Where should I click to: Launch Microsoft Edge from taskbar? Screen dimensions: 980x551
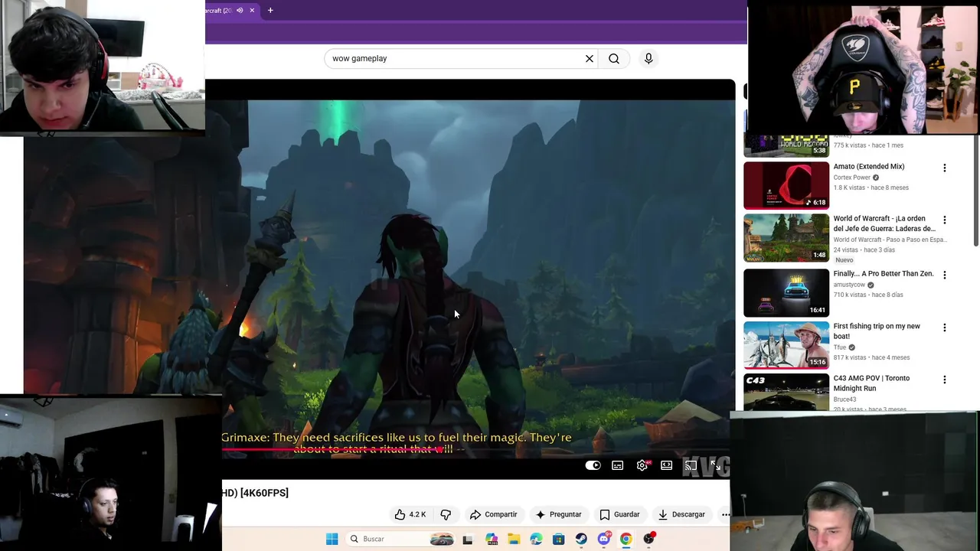coord(536,539)
